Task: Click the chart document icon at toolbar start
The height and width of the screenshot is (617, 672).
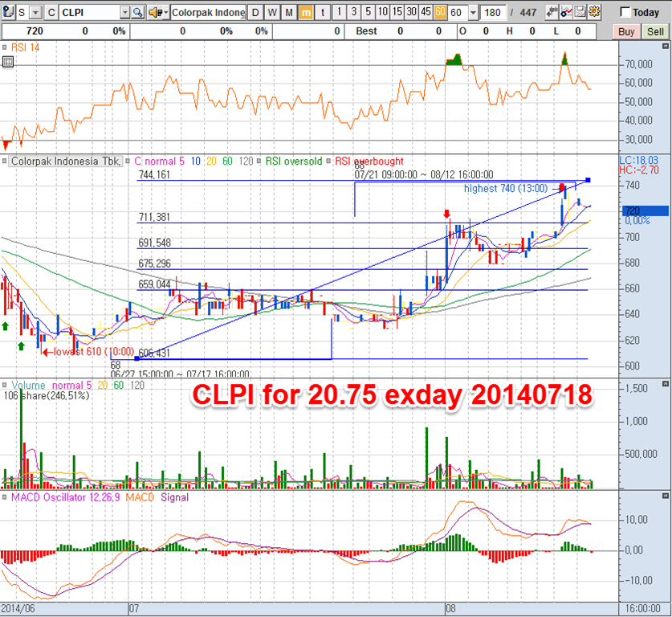Action: tap(8, 12)
